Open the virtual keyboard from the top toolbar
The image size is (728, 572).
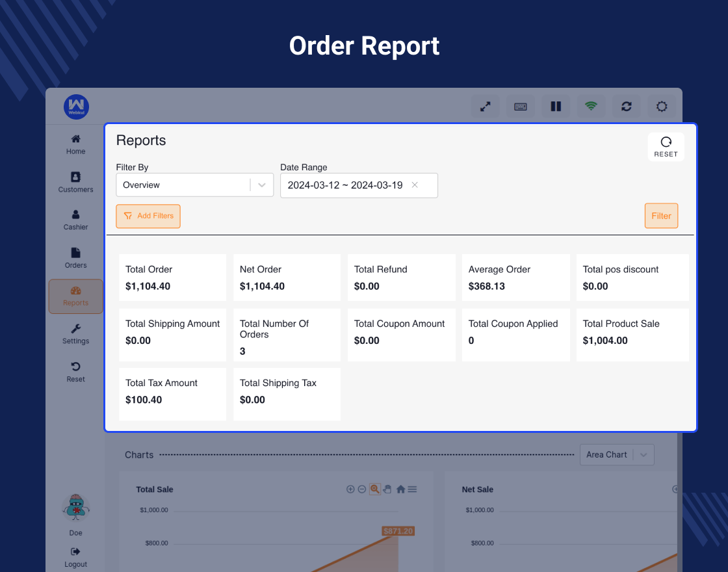point(521,106)
